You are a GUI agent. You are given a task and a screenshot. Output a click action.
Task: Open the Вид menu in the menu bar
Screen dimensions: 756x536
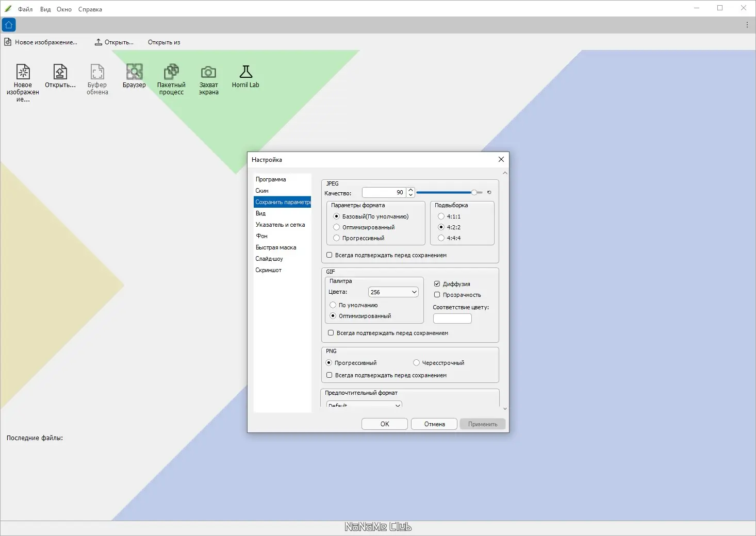tap(45, 9)
